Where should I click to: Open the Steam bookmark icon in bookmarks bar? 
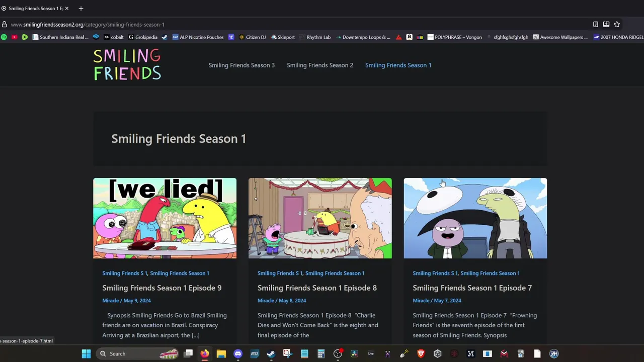pos(165,37)
